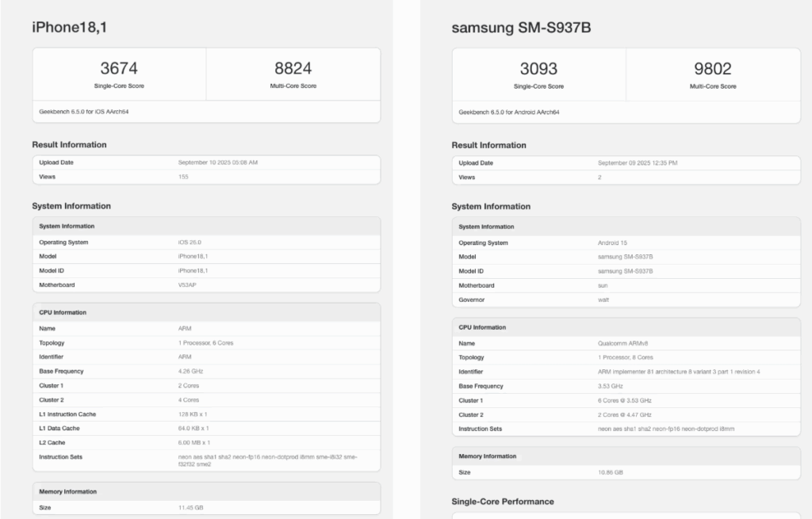Click the CPU Name value 'ARM' in iPhone panel
This screenshot has width=812, height=519.
185,329
